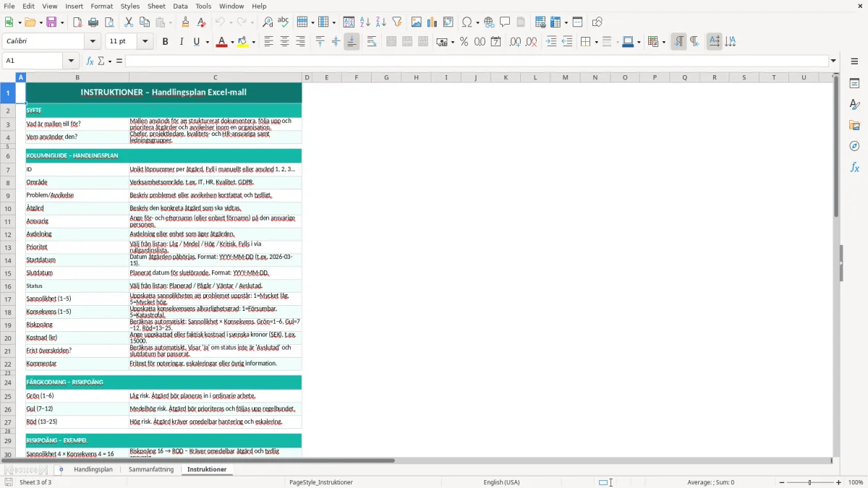Apply red font color swatch
Screen dimensions: 868x488
(x=221, y=42)
